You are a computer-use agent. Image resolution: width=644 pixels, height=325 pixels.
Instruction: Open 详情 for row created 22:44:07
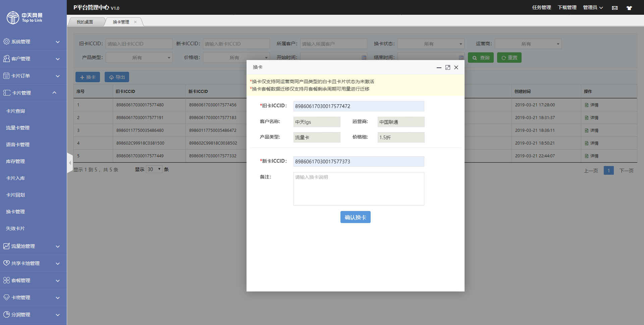pos(592,156)
